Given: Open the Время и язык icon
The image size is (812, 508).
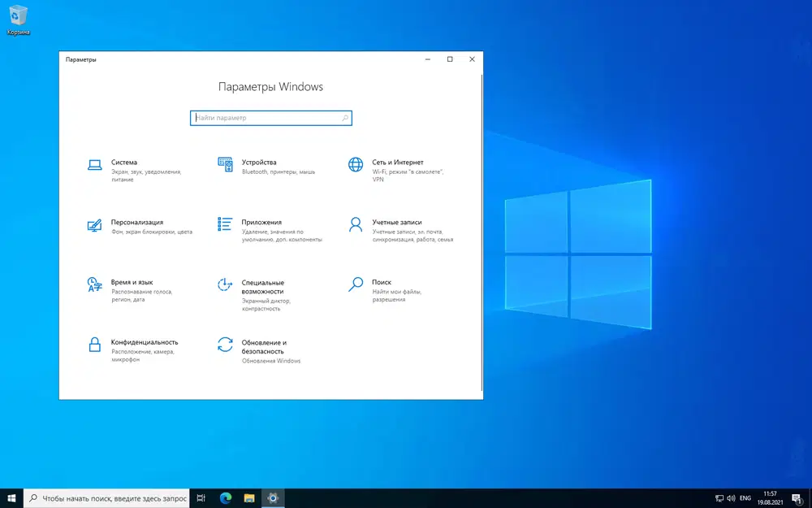Looking at the screenshot, I should click(95, 284).
